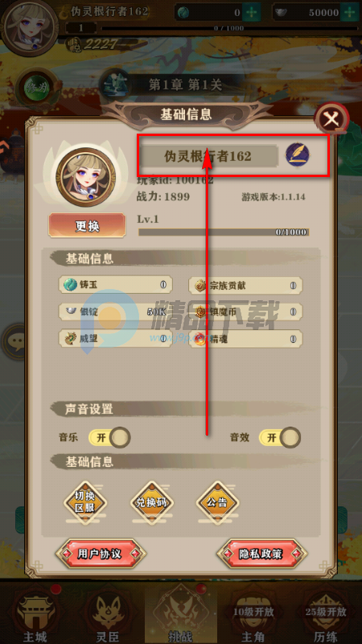This screenshot has width=362, height=644.
Task: Toggle the 音乐 music switch
Action: [x=109, y=437]
